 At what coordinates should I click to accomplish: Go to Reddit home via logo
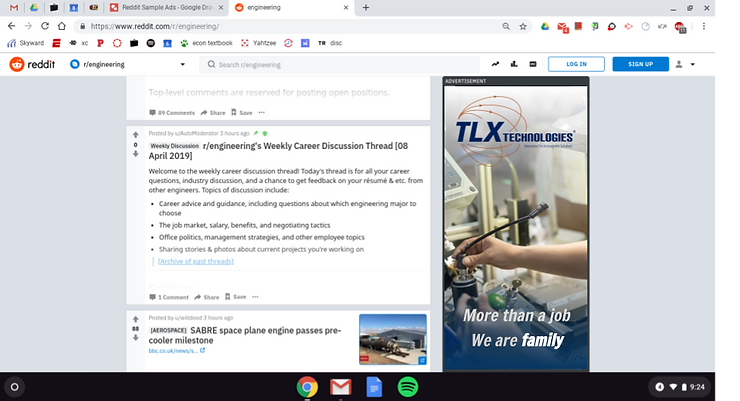[x=32, y=64]
